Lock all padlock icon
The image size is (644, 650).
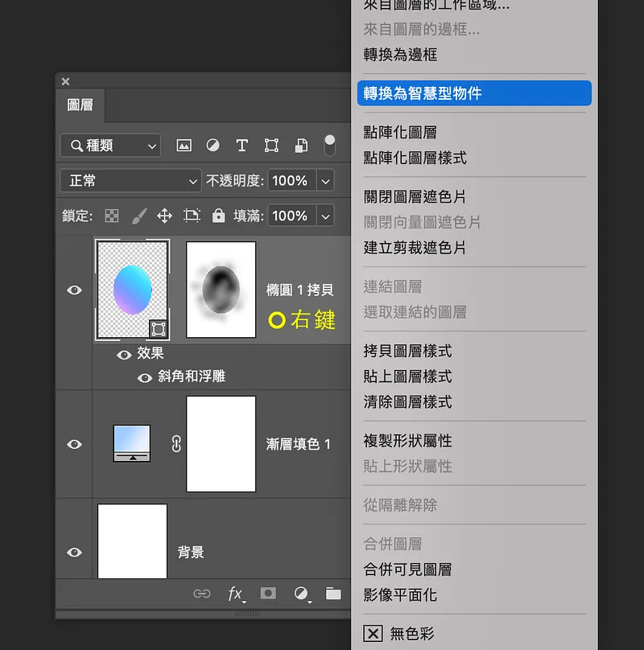[218, 216]
